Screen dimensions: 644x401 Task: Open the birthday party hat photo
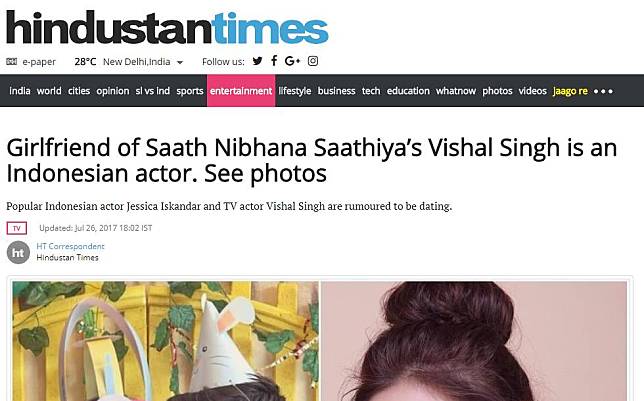[166, 341]
